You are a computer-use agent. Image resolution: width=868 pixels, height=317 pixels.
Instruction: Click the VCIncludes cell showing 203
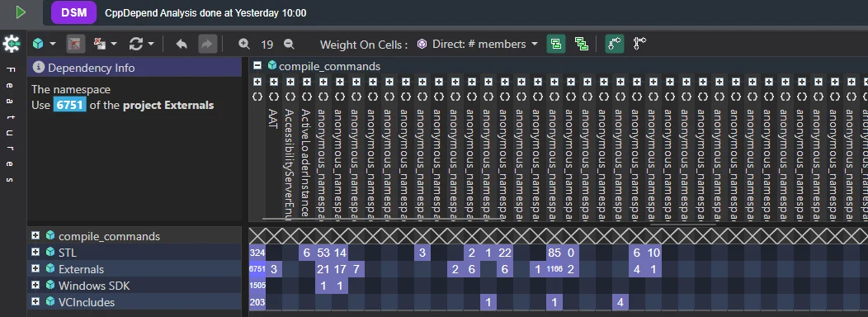coord(257,303)
